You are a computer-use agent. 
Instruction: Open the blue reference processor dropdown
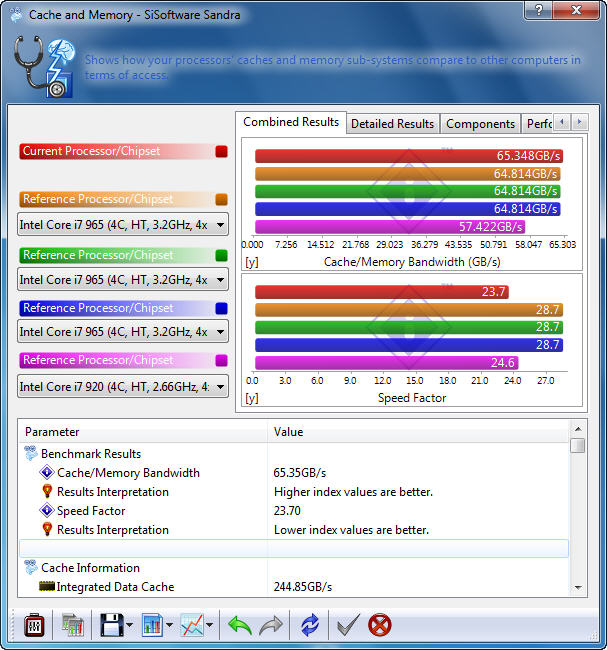click(x=123, y=332)
